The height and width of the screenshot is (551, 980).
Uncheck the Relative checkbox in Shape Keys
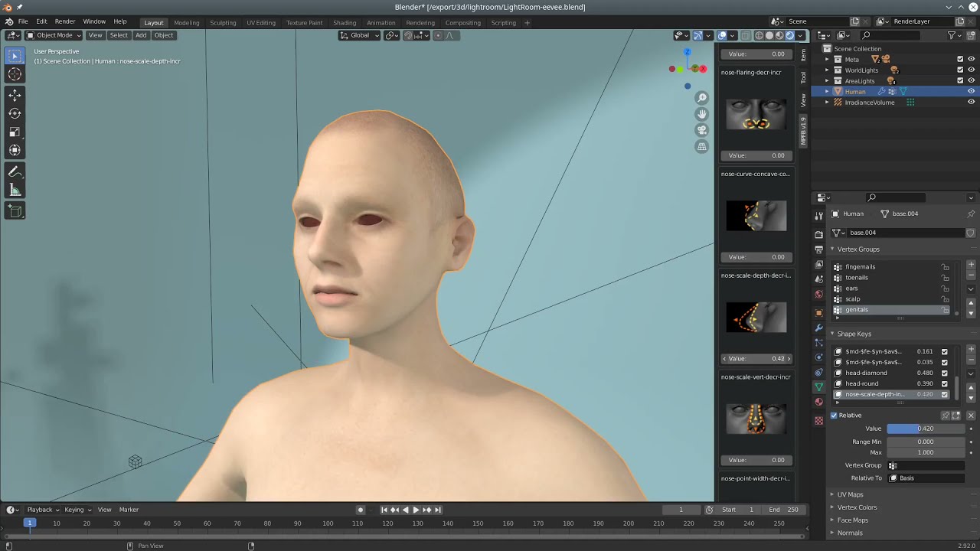[834, 416]
